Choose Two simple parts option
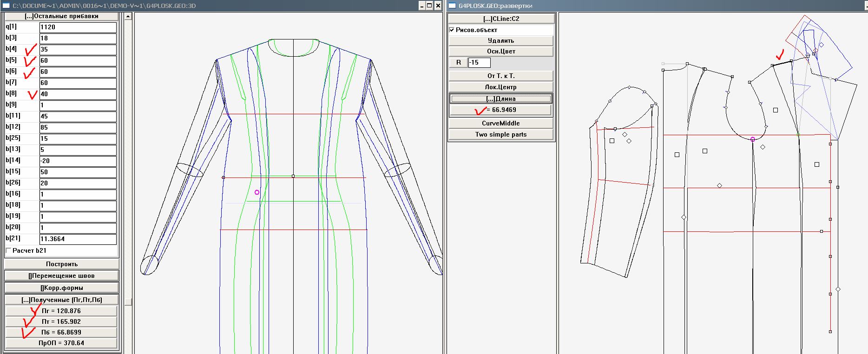This screenshot has width=868, height=354. (501, 134)
